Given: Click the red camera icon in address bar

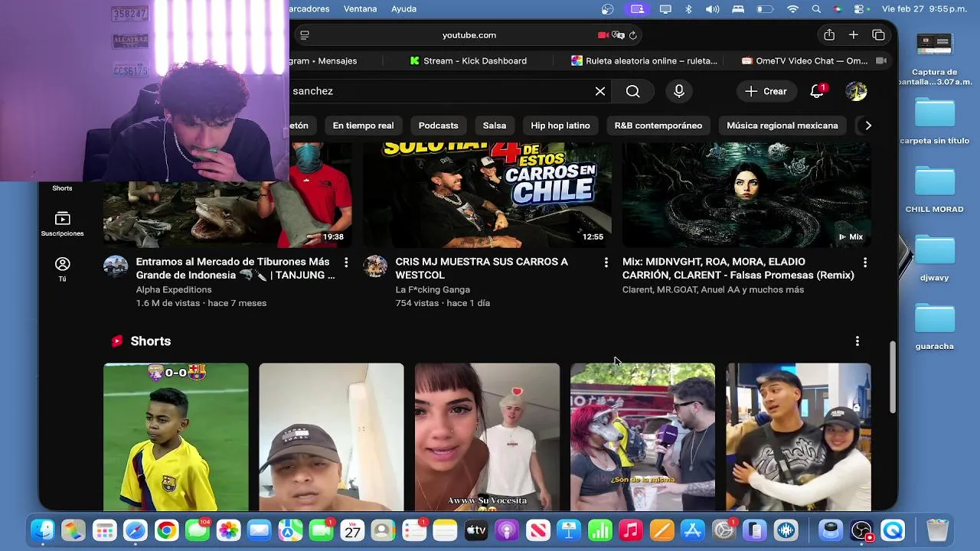Looking at the screenshot, I should click(x=603, y=35).
